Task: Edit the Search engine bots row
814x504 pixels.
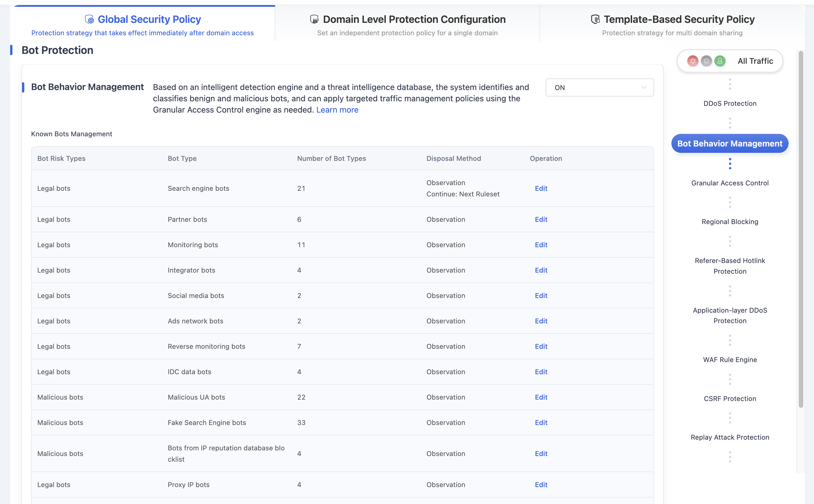Action: click(x=541, y=188)
